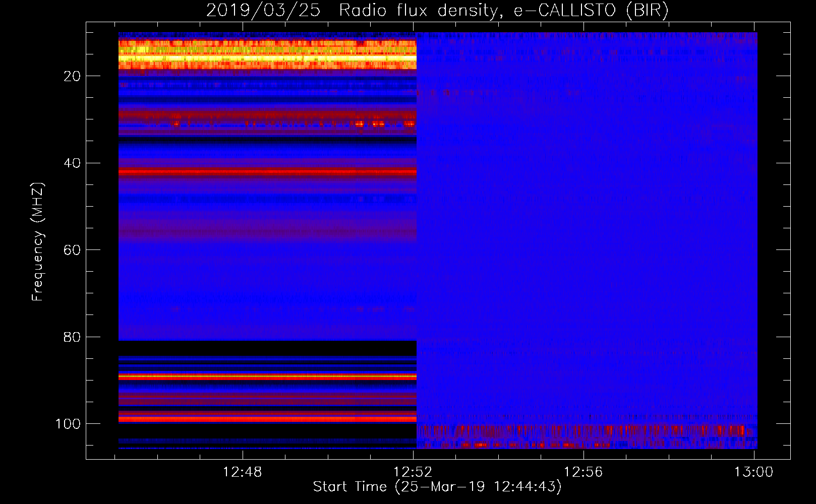This screenshot has width=816, height=504.
Task: Click the 12:56 time tick label
Action: pos(583,472)
